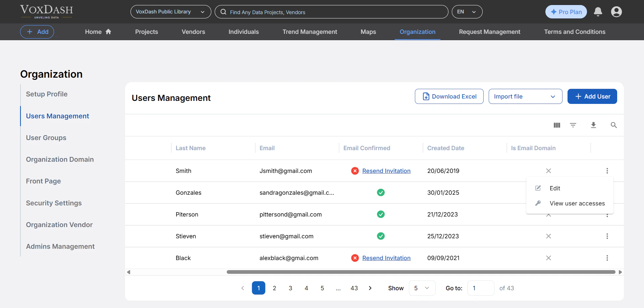Click Download Excel button
Screen dimensions: 644x308
click(449, 97)
